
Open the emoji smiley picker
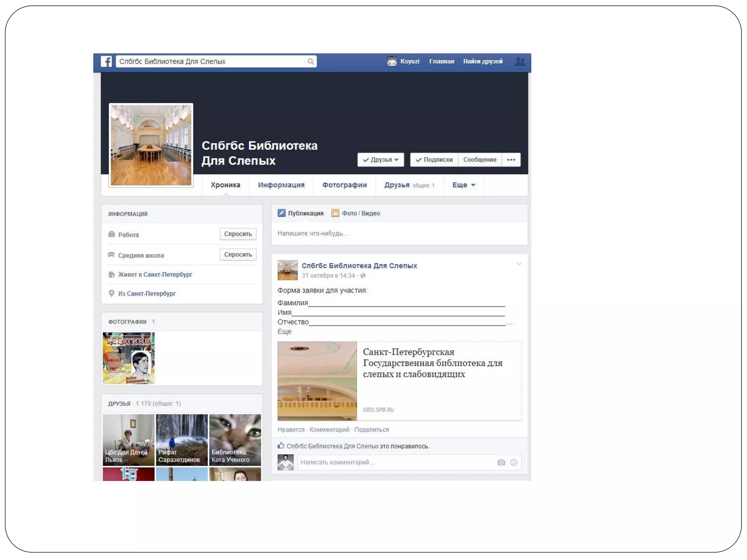(514, 462)
